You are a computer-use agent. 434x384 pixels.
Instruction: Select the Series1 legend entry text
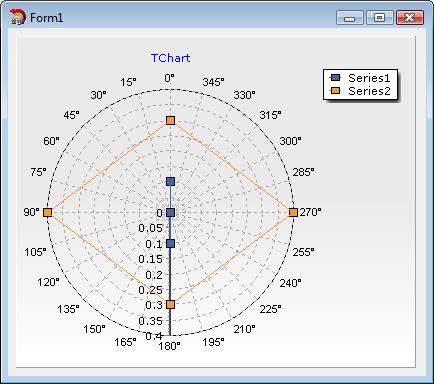[x=369, y=78]
